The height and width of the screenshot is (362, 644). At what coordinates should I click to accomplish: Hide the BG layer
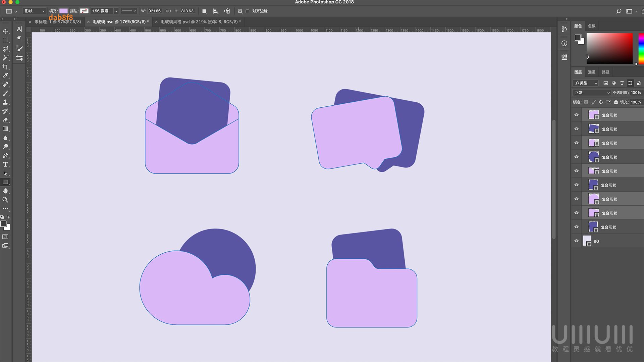[576, 241]
